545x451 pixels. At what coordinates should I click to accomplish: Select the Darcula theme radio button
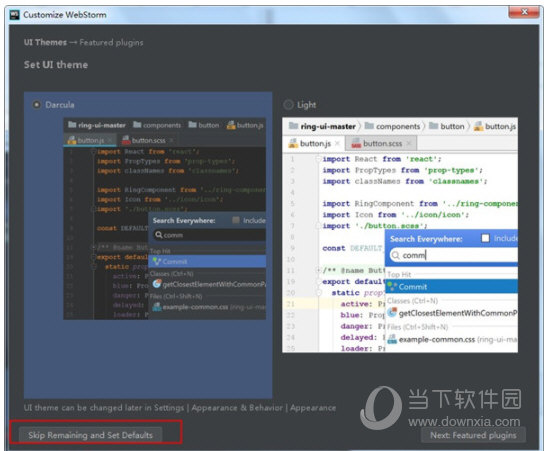tap(36, 105)
